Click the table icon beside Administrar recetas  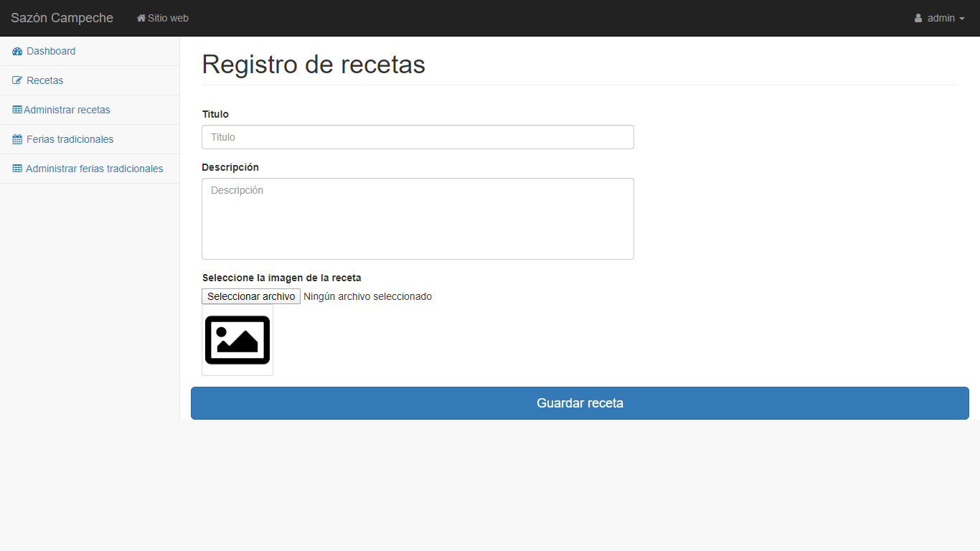tap(16, 110)
